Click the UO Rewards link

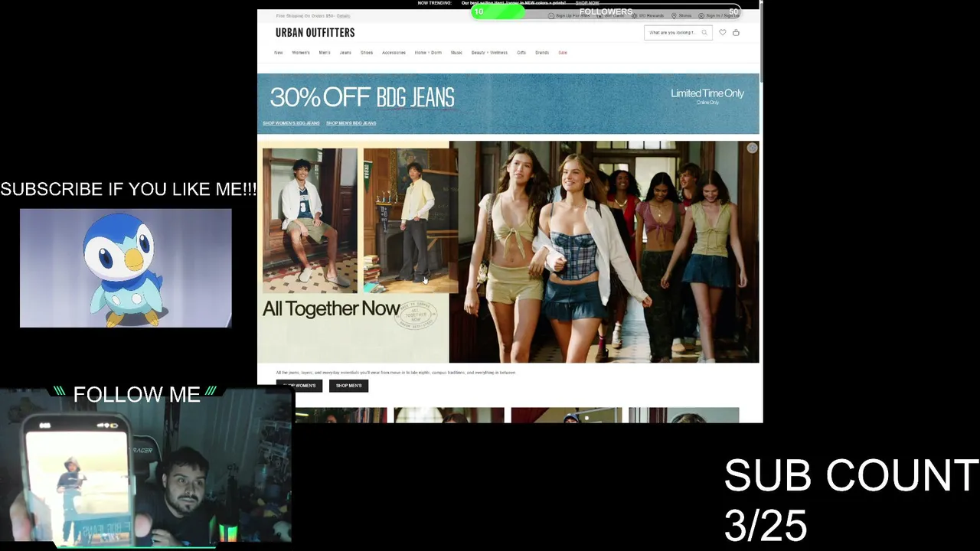click(652, 16)
